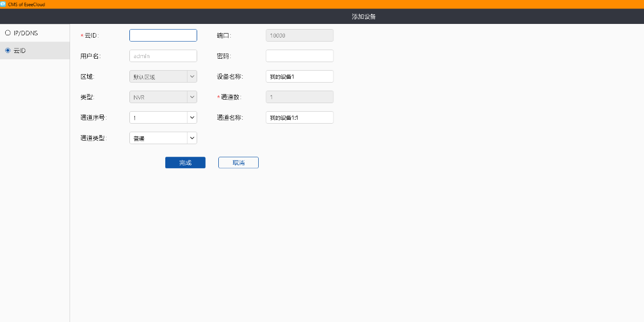Screen dimensions: 644x322
Task: Click the 添加设备 header title
Action: (364, 17)
